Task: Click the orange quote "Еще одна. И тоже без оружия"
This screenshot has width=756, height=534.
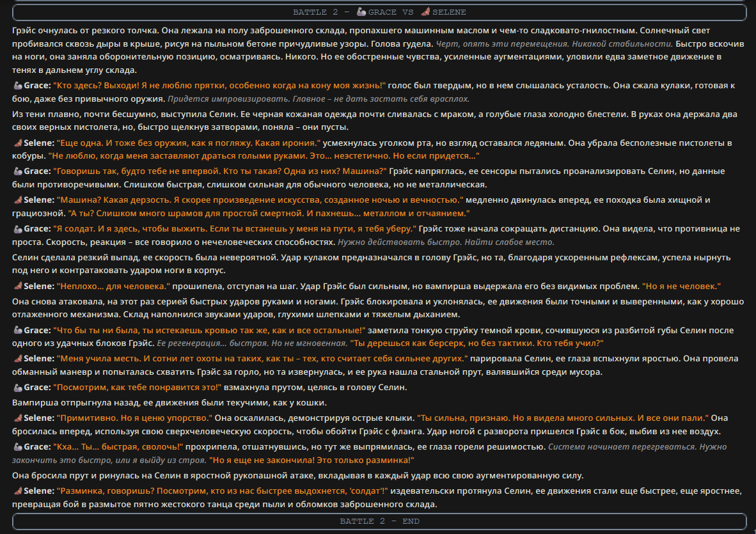Action: 189,143
